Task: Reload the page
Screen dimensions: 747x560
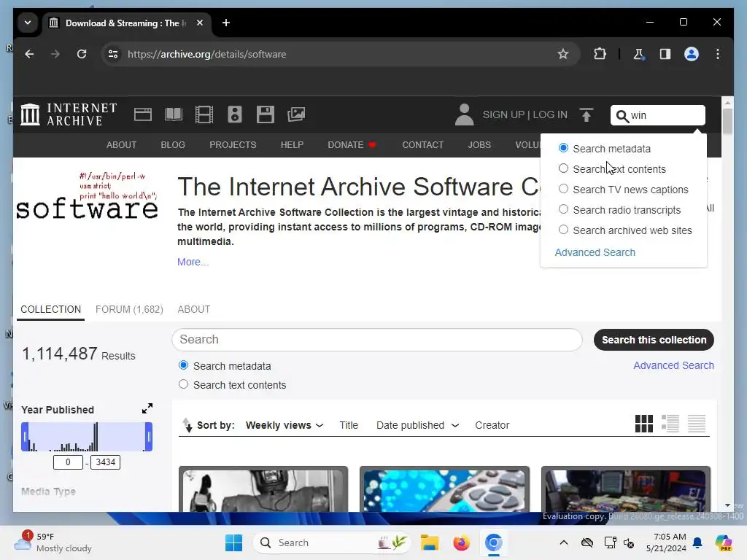Action: [82, 54]
